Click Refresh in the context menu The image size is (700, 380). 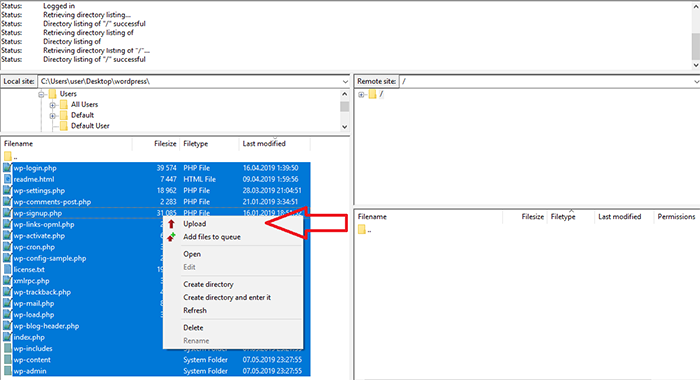point(195,310)
